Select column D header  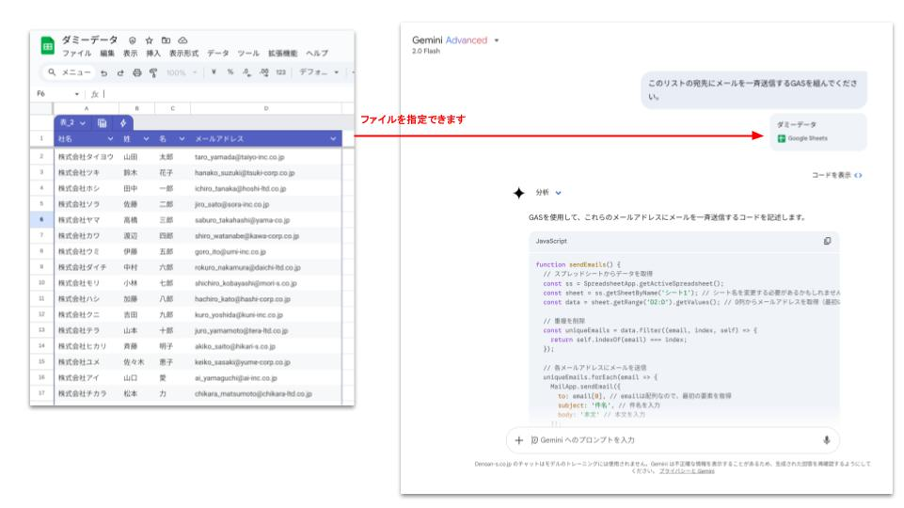click(x=266, y=108)
